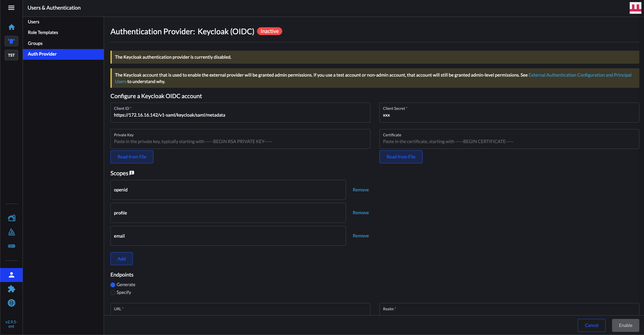Click Read from File under Private Key
644x335 pixels.
[132, 157]
